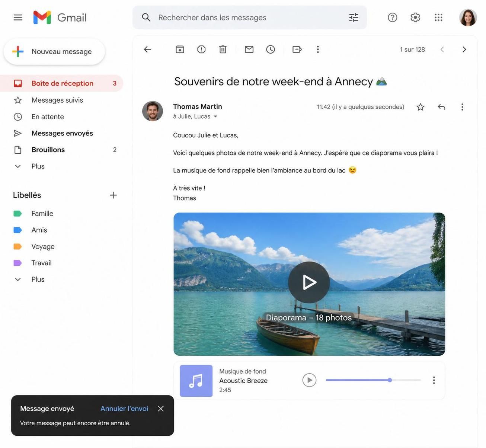Click the Libellés section heading

coord(27,195)
